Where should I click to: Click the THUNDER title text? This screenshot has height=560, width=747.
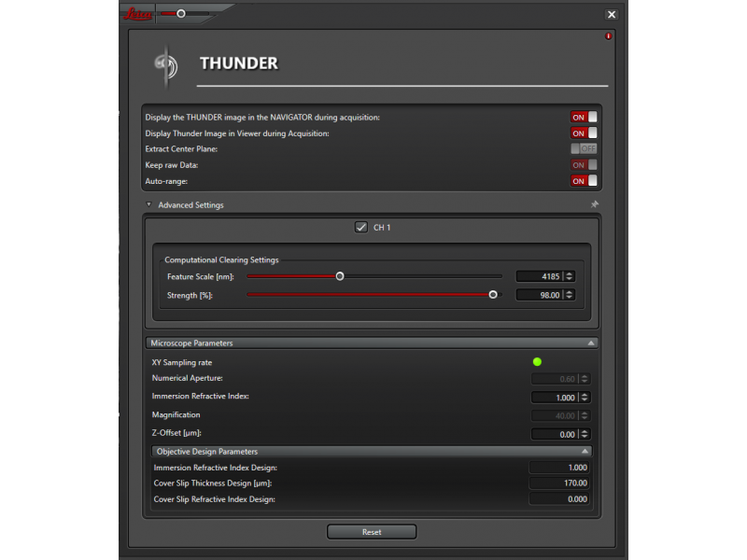pyautogui.click(x=239, y=63)
